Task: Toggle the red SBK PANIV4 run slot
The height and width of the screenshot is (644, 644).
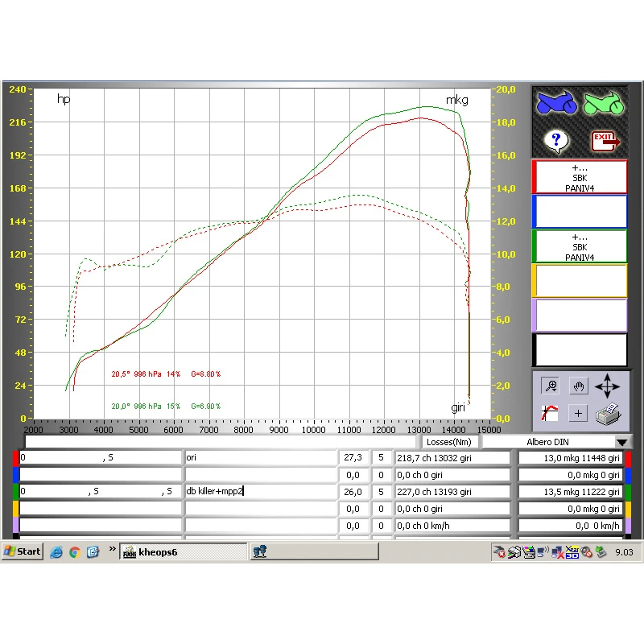Action: [580, 177]
